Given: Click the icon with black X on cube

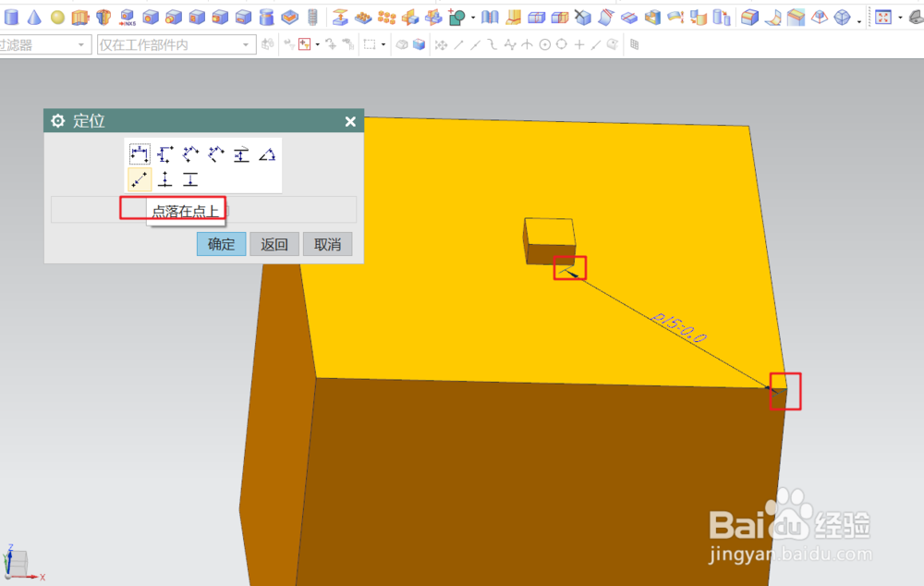Looking at the screenshot, I should coord(582,17).
